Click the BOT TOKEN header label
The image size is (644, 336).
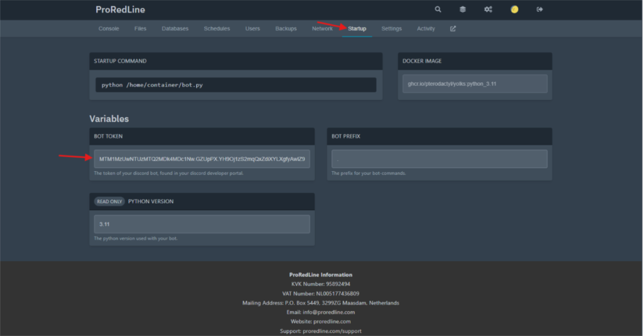(x=108, y=136)
